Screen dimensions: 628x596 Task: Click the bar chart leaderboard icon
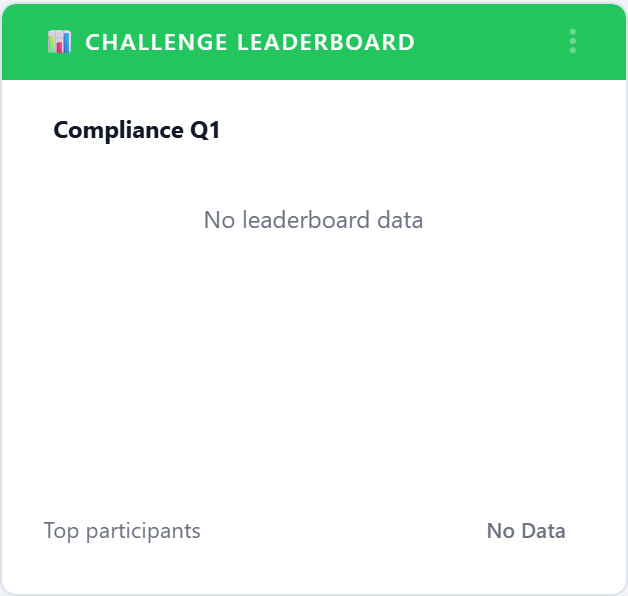pos(59,42)
